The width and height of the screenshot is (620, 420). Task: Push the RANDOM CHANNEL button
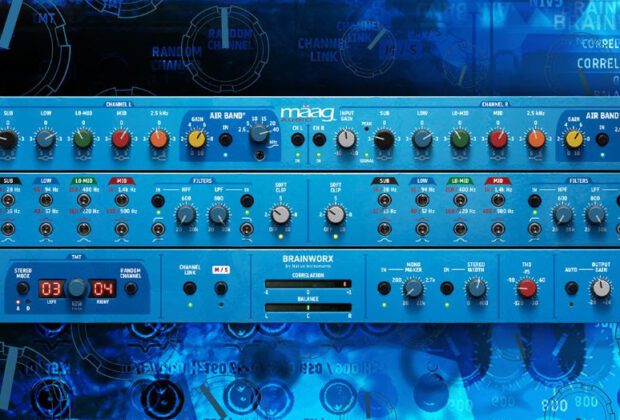click(130, 288)
